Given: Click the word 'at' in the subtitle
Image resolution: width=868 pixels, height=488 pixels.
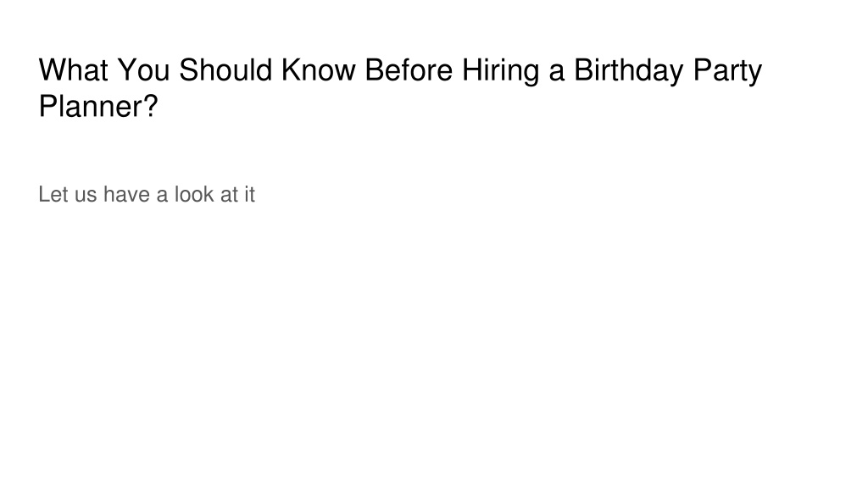Looking at the screenshot, I should (x=230, y=196).
